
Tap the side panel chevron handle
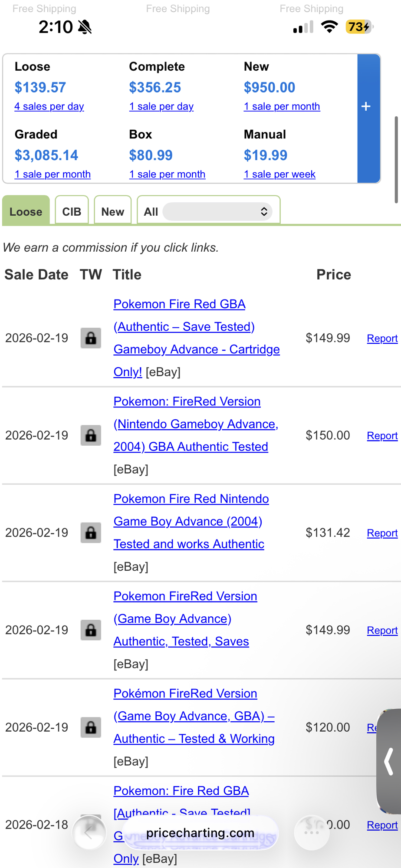pos(389,762)
